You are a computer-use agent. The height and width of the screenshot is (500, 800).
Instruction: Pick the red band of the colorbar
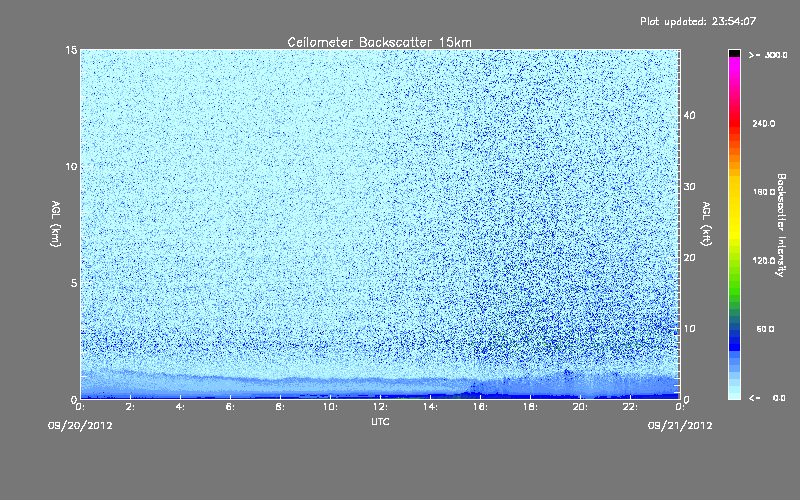click(x=734, y=122)
